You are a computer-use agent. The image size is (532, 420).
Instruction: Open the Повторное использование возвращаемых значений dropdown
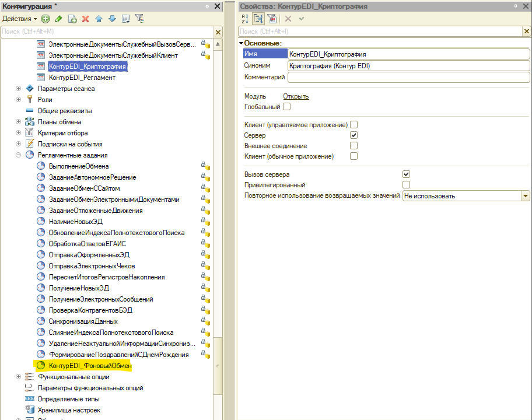click(x=526, y=196)
